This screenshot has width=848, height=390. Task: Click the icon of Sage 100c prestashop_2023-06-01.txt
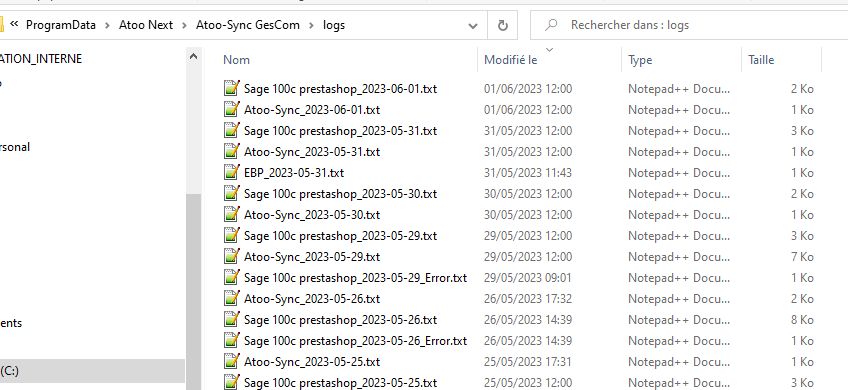231,88
